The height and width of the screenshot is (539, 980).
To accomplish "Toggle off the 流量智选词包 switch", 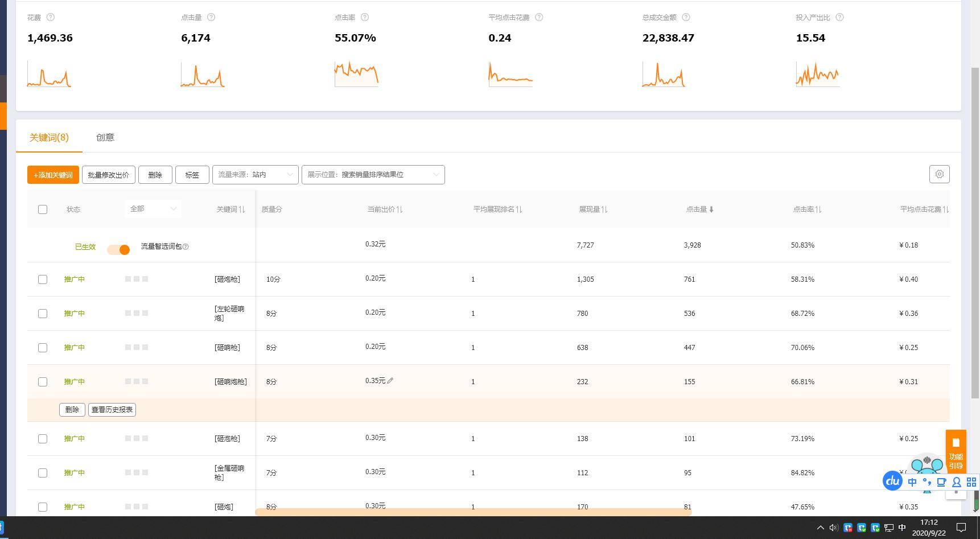I will tap(118, 249).
